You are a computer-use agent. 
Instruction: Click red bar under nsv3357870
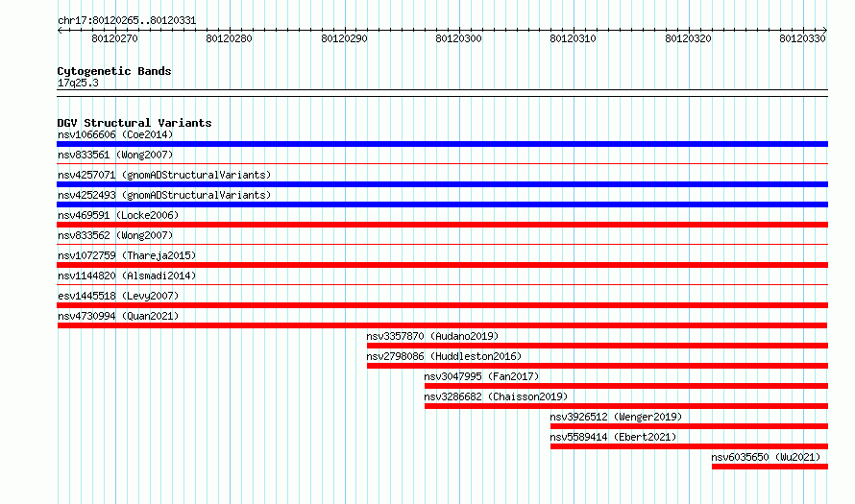coord(598,346)
